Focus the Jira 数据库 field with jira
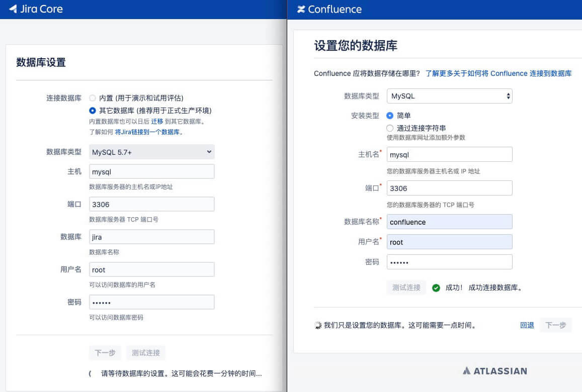 pyautogui.click(x=152, y=237)
